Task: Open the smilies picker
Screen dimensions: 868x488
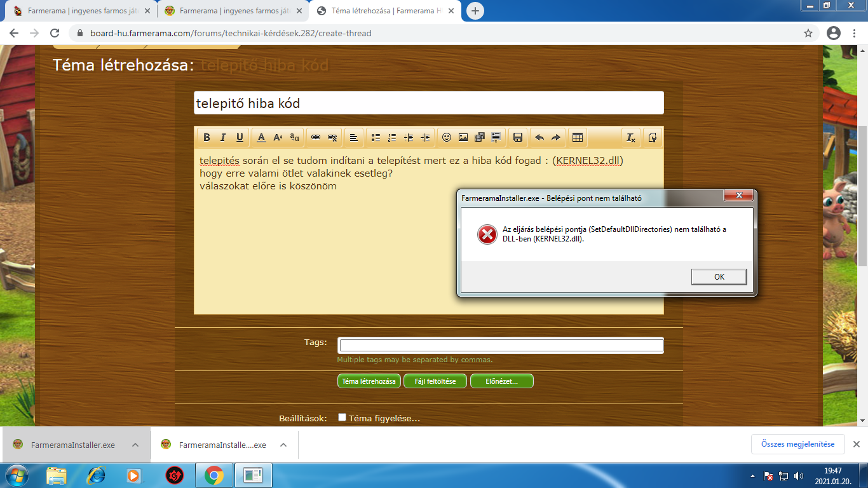Action: click(x=447, y=137)
